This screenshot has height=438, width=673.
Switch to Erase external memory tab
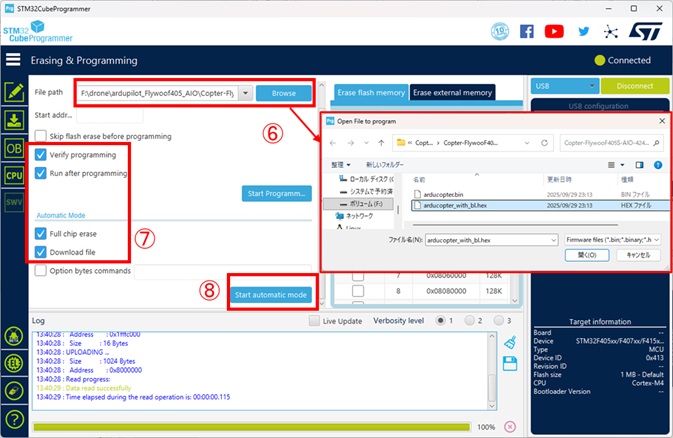[x=451, y=93]
